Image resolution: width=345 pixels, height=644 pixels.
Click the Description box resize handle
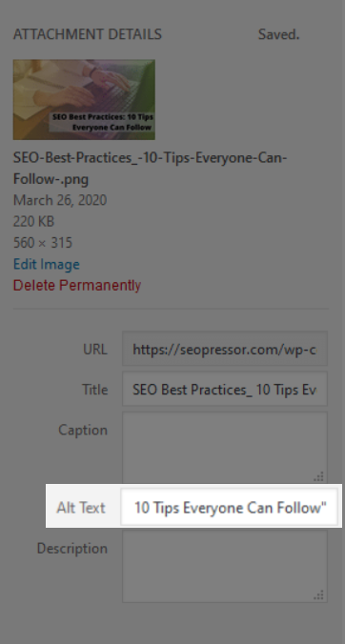(x=318, y=594)
